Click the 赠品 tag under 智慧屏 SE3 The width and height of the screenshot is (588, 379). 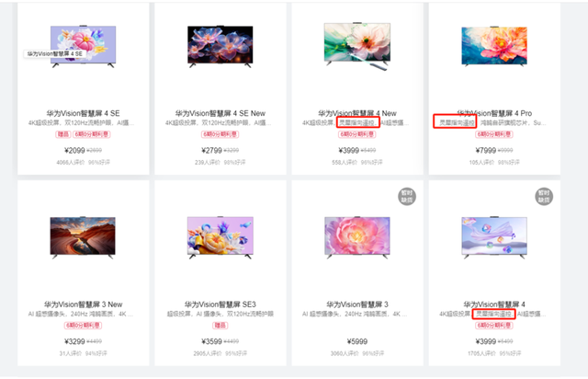coord(220,326)
